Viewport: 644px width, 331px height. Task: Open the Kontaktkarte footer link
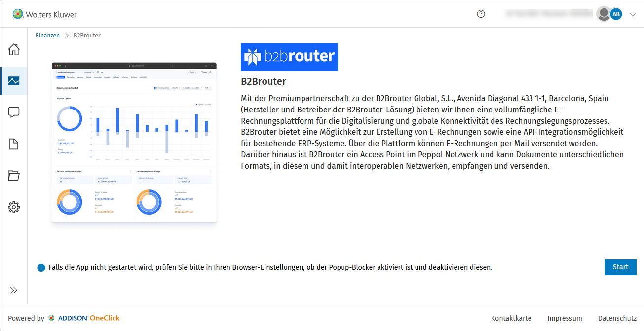coord(511,318)
